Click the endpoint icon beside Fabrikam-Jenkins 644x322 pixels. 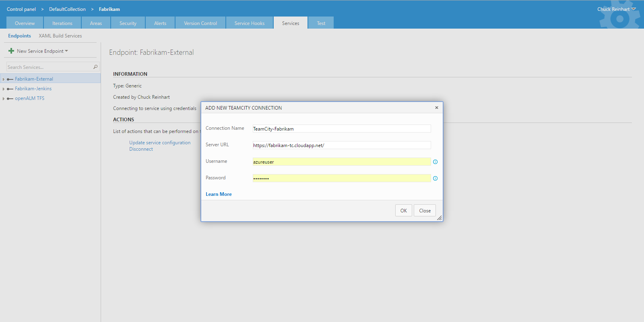10,89
